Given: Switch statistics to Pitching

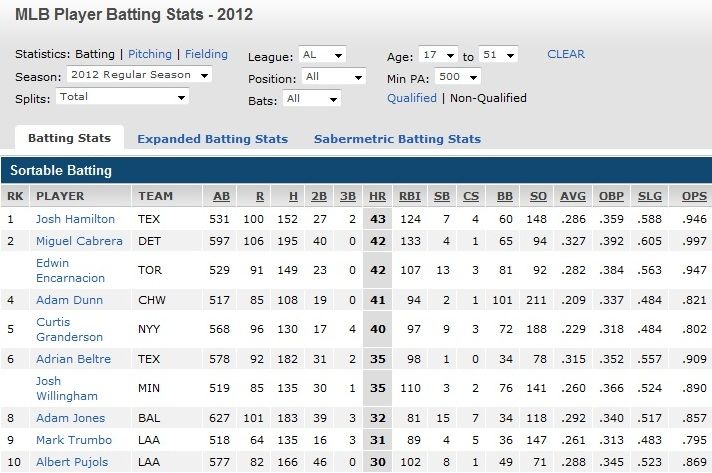Looking at the screenshot, I should tap(150, 54).
